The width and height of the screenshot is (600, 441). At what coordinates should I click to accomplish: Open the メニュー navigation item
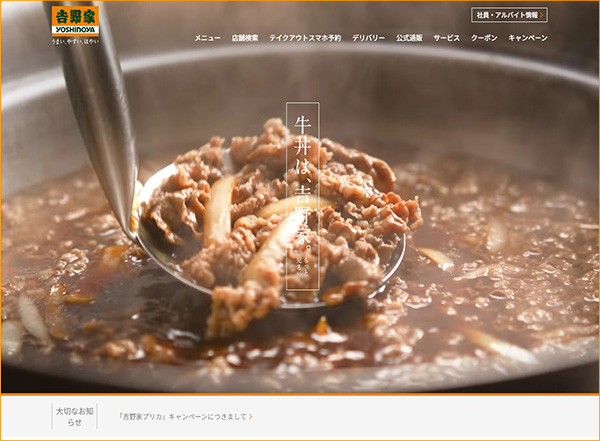[207, 38]
